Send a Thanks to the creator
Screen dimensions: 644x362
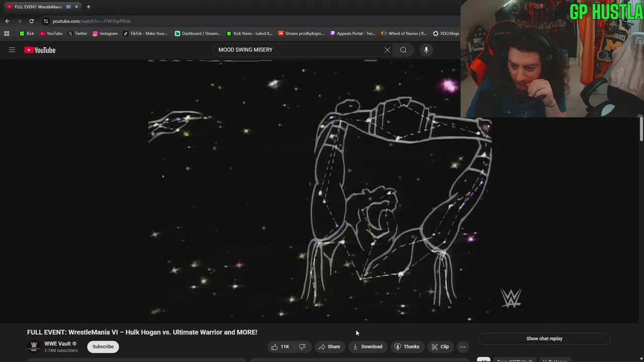(x=407, y=346)
